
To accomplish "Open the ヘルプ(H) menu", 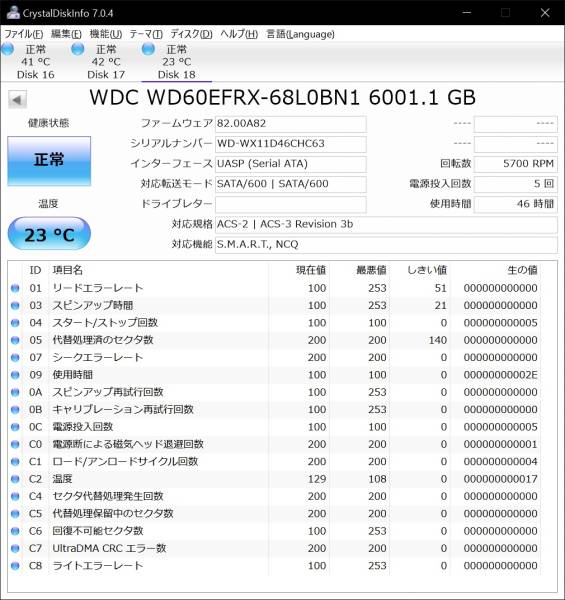I will click(239, 34).
